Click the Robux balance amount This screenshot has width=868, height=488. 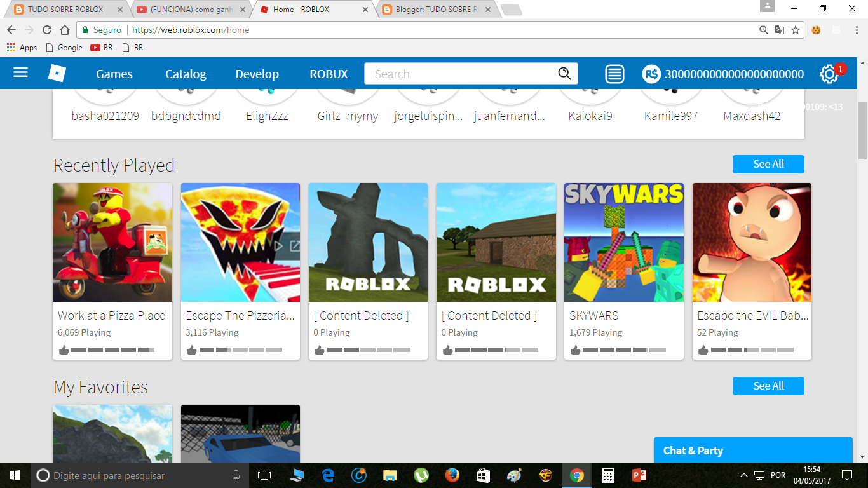734,74
